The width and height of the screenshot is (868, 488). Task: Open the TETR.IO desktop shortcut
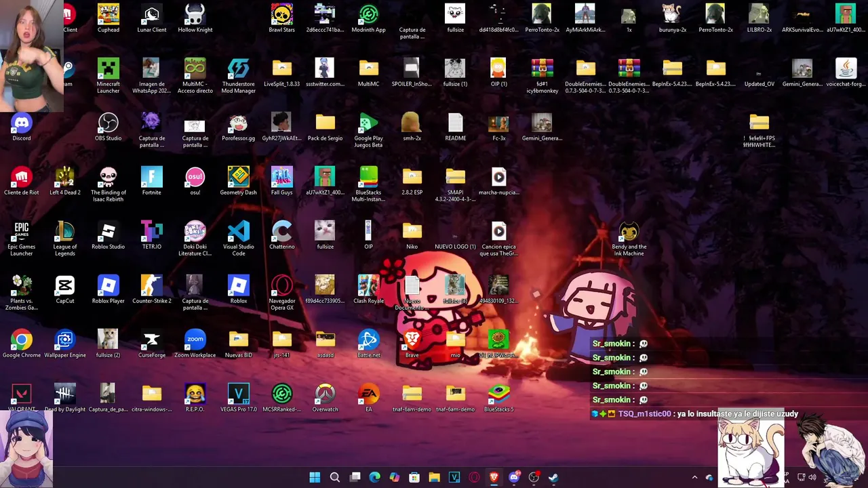[152, 235]
